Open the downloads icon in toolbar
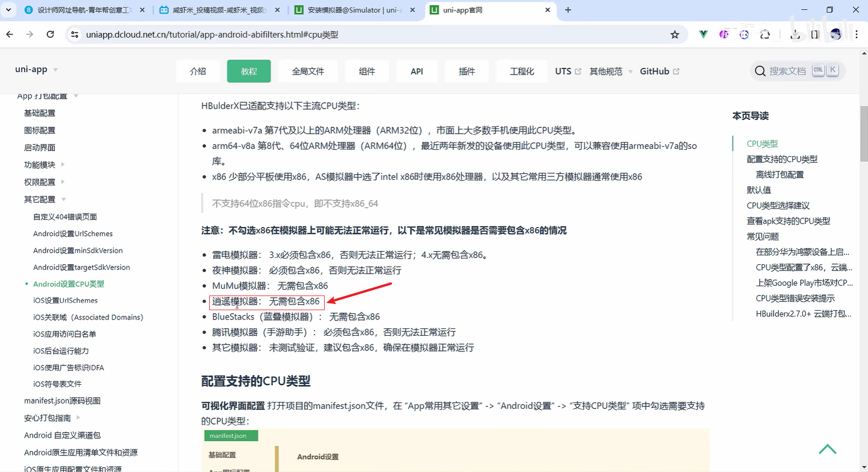The height and width of the screenshot is (472, 868). (x=795, y=34)
